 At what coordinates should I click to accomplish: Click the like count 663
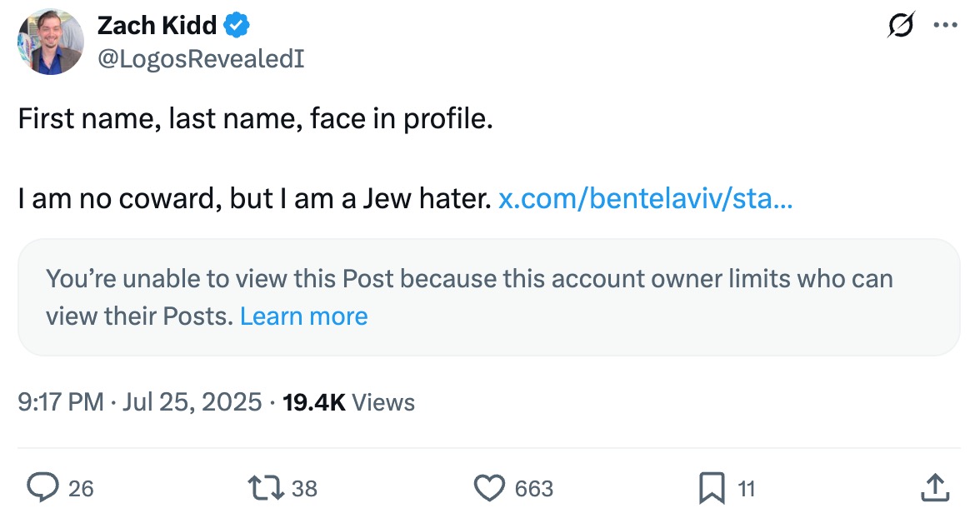point(534,489)
